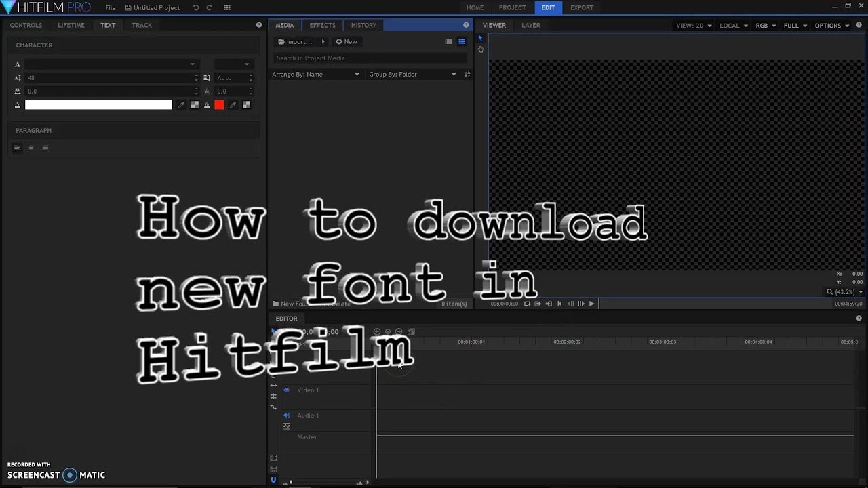Image resolution: width=868 pixels, height=488 pixels.
Task: Toggle the timeline snapping magnet icon
Action: pyautogui.click(x=273, y=480)
